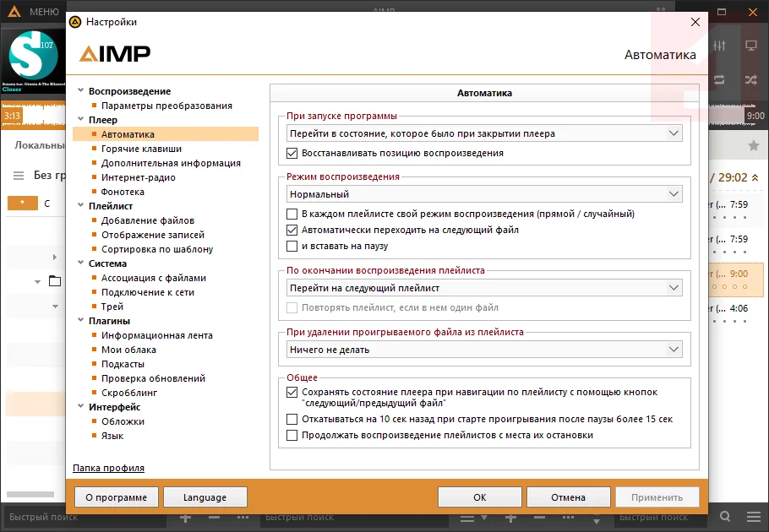Open the hamburger menu at bottom right corner

tap(753, 516)
